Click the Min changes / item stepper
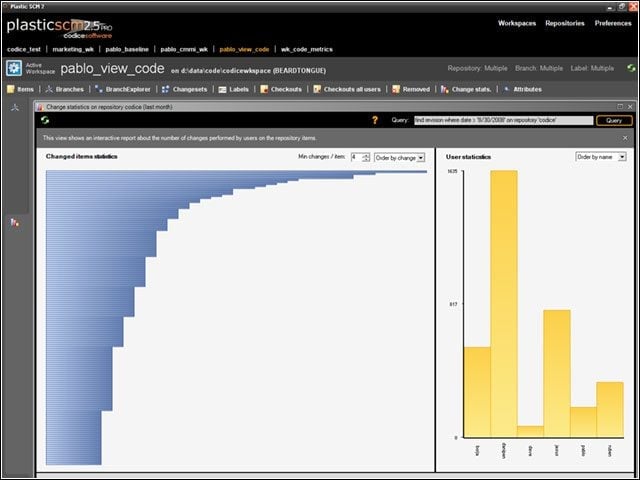The image size is (640, 480). [366, 158]
